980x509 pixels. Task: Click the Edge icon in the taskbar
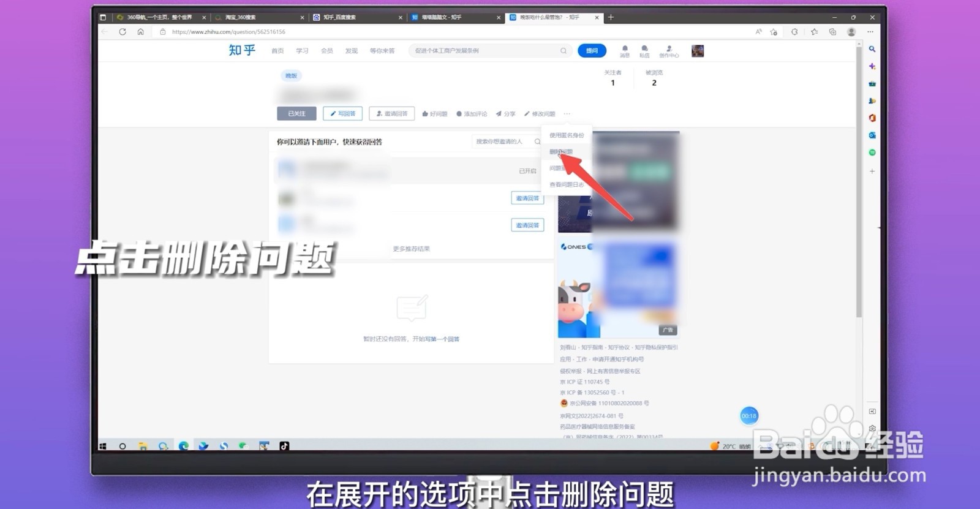183,446
